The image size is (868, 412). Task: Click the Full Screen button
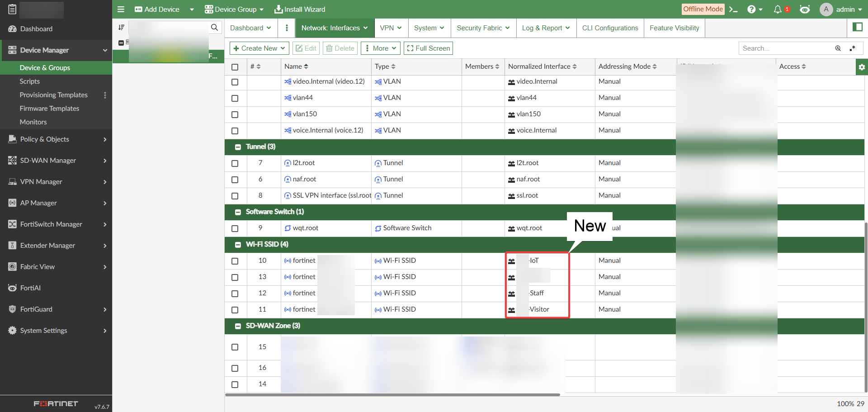click(x=428, y=48)
